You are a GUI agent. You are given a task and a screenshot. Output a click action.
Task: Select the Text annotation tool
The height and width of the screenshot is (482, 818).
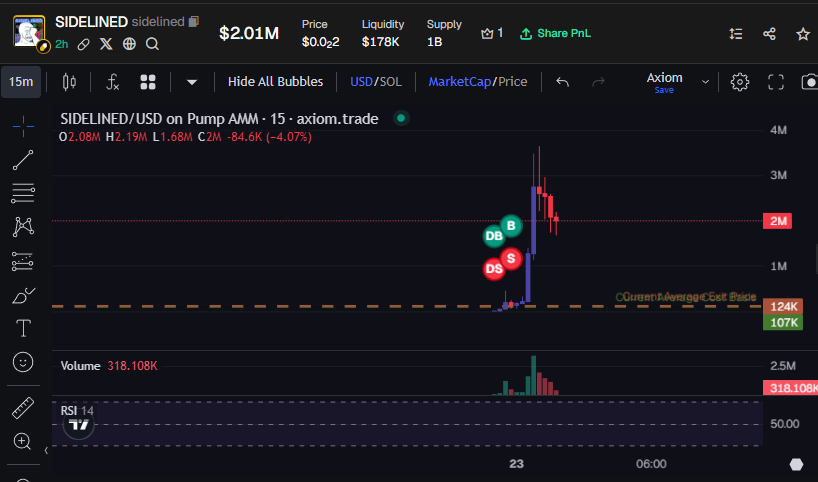23,329
